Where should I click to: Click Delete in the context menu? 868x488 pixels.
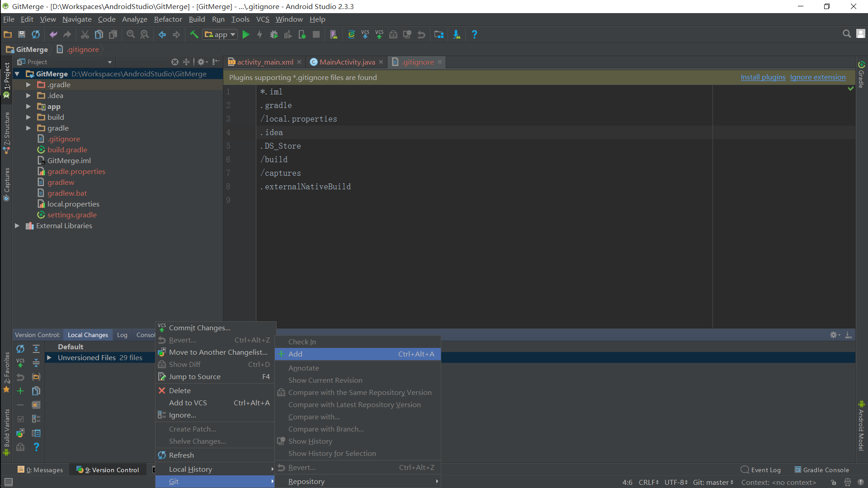point(216,391)
